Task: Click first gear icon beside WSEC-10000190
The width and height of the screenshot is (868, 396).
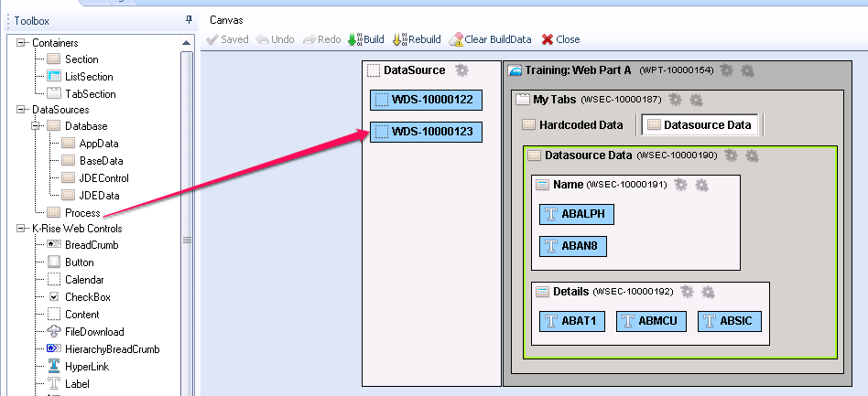Action: [x=731, y=155]
